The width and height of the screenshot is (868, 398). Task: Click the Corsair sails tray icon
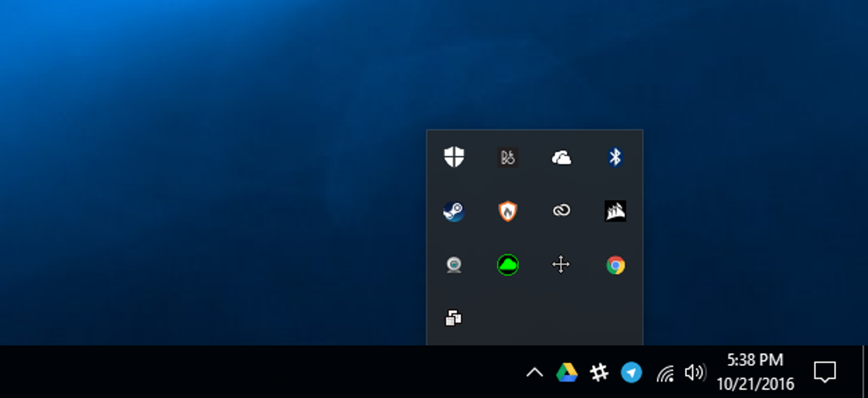pyautogui.click(x=615, y=211)
